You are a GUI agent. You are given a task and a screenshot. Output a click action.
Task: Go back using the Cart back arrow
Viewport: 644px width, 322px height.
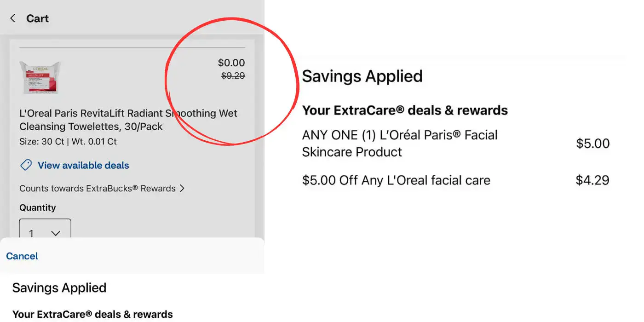[x=13, y=18]
